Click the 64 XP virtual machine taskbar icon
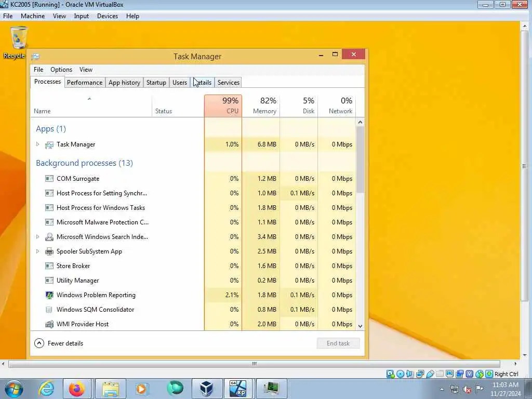Screen dimensions: 532x399 (x=238, y=389)
